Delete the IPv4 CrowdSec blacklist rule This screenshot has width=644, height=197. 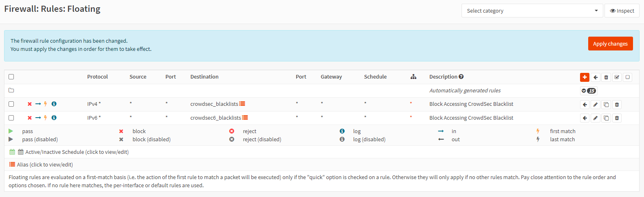(x=617, y=105)
